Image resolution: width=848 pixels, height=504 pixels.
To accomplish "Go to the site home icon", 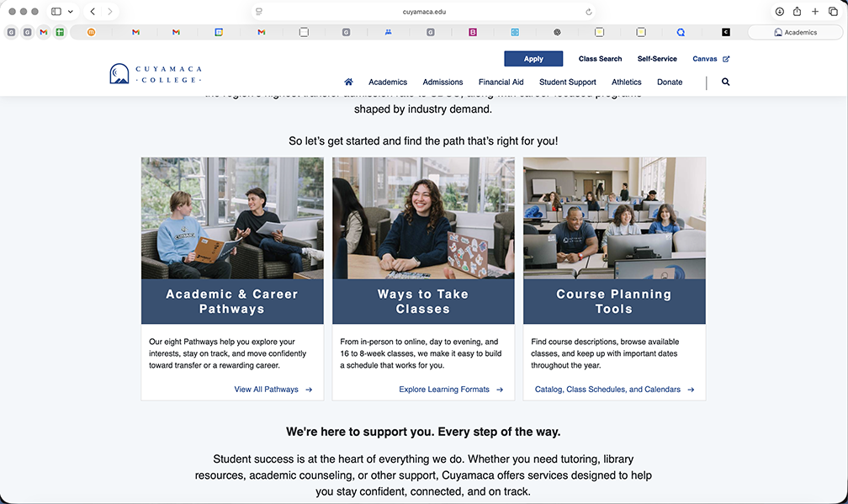I will coord(348,82).
